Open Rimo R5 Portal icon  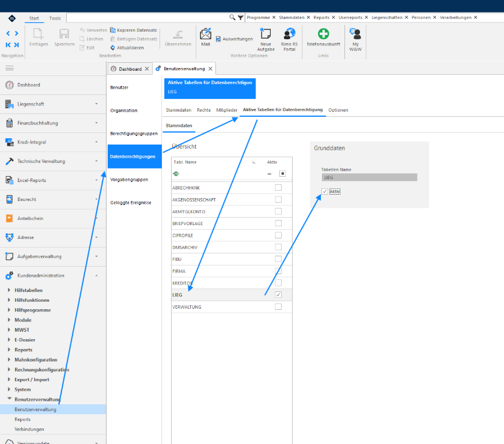289,33
